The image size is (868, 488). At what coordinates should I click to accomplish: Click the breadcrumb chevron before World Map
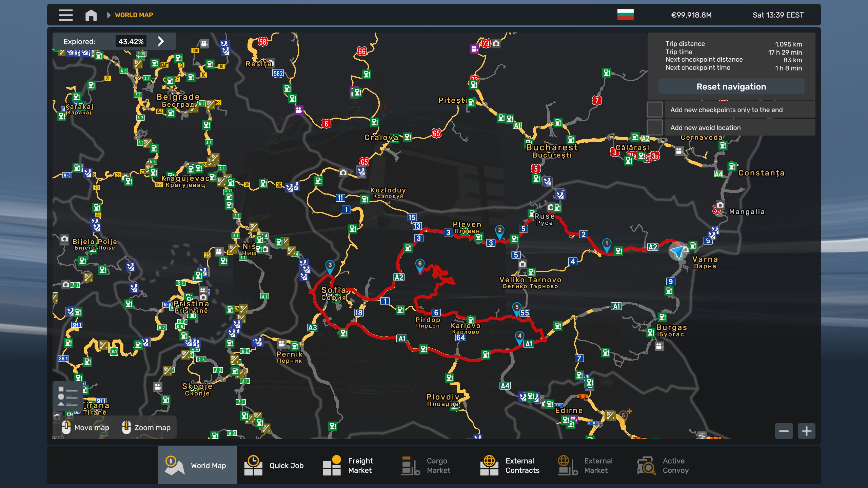coord(108,15)
